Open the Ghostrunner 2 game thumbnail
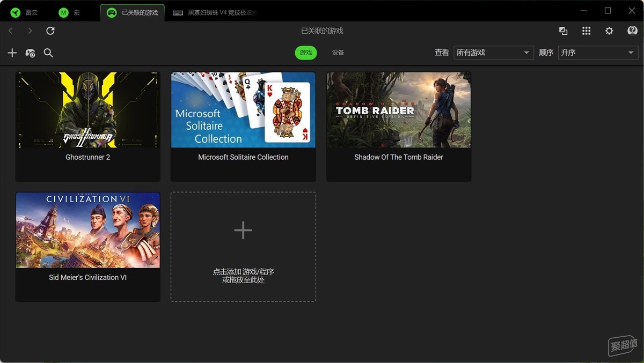This screenshot has width=644, height=363. click(88, 110)
